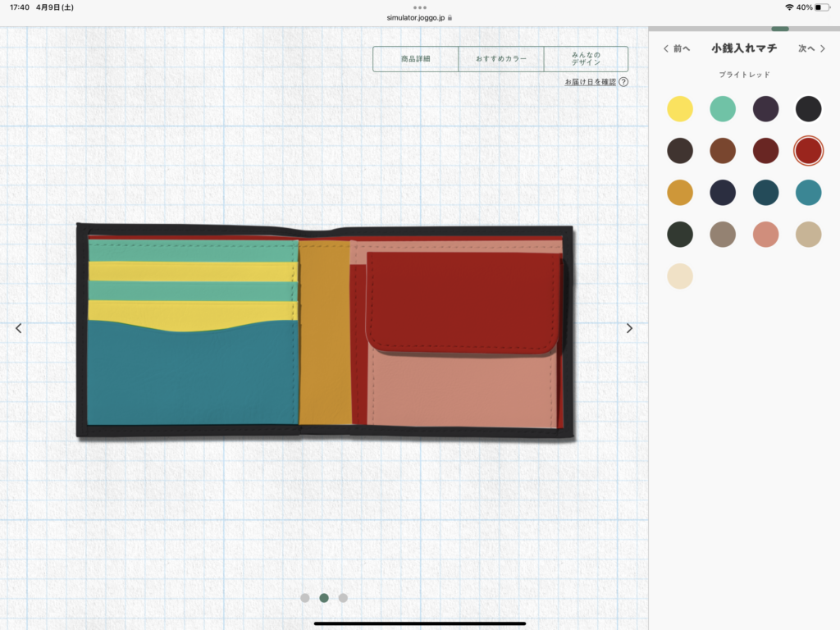Show previous wallet view with left arrow
This screenshot has height=630, width=840.
pyautogui.click(x=19, y=328)
